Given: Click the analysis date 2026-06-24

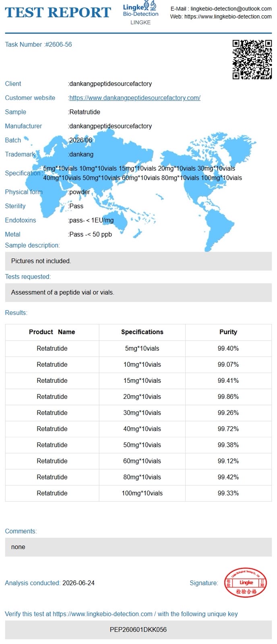Looking at the screenshot, I should coord(79,583).
